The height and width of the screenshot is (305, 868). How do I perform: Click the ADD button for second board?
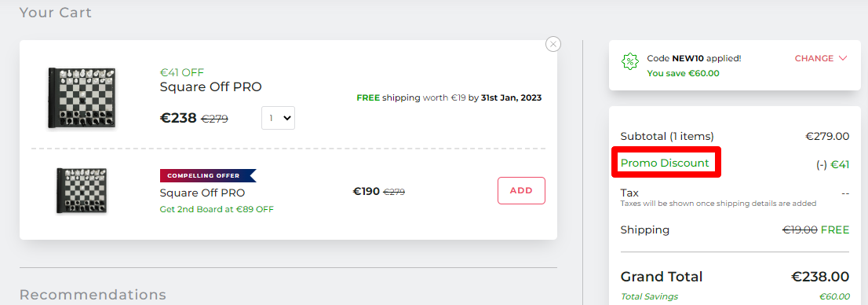click(521, 191)
